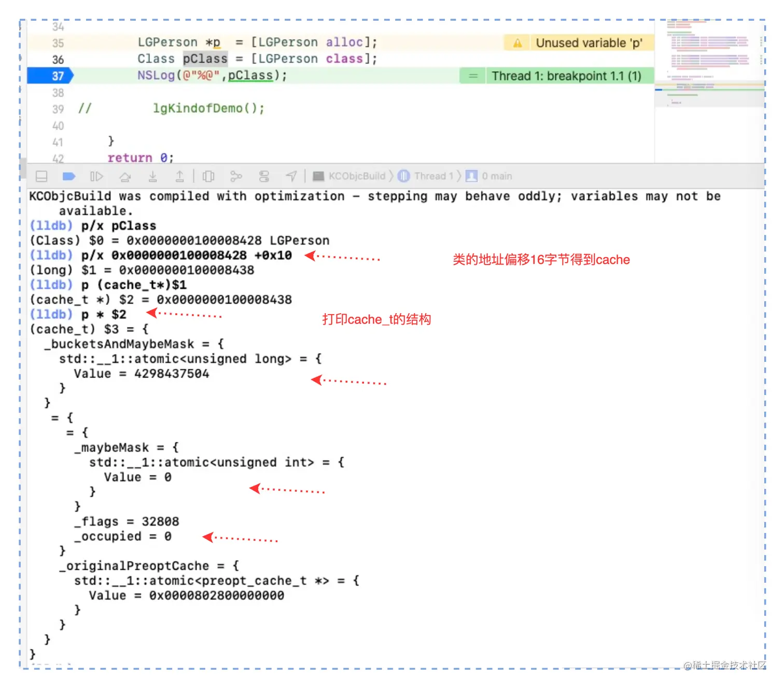This screenshot has width=784, height=688.
Task: Click 'atomic<preopt_cache_t *>' line
Action: 217,581
